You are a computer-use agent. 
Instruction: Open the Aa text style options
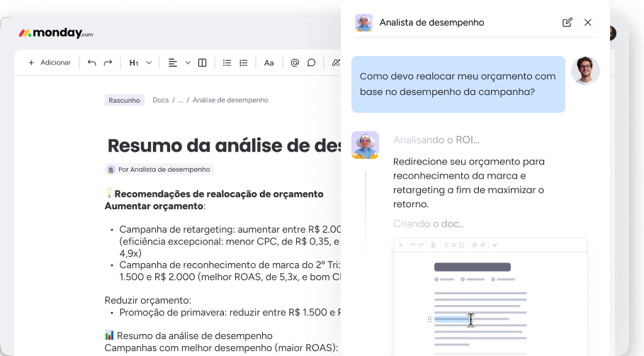269,62
